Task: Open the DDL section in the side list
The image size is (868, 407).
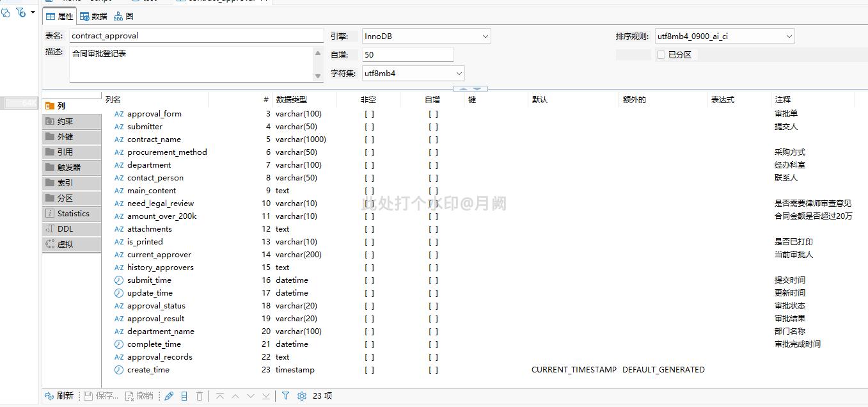Action: tap(65, 229)
